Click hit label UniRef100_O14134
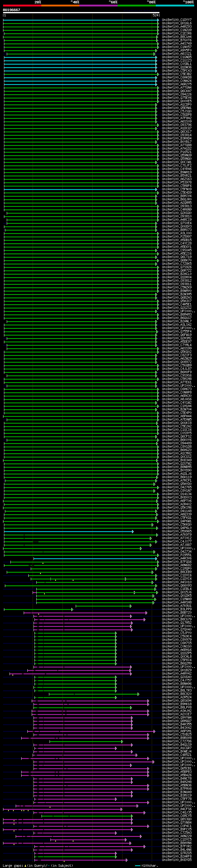This screenshot has width=197, height=868. click(x=177, y=494)
